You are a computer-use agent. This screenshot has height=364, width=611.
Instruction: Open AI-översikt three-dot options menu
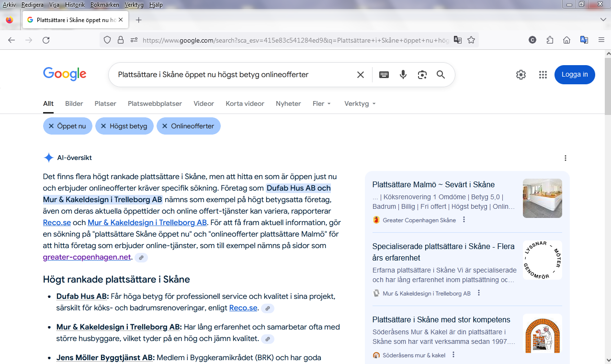[566, 158]
